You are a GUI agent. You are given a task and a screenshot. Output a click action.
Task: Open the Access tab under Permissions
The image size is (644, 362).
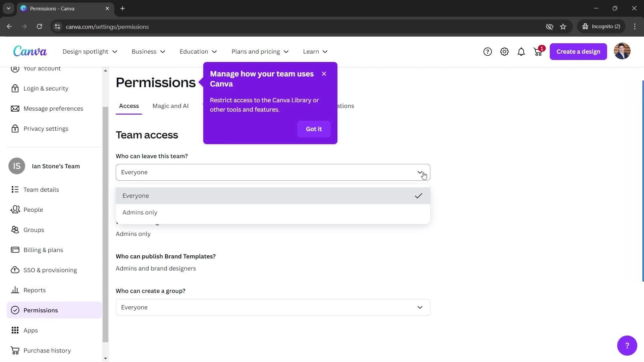click(129, 106)
